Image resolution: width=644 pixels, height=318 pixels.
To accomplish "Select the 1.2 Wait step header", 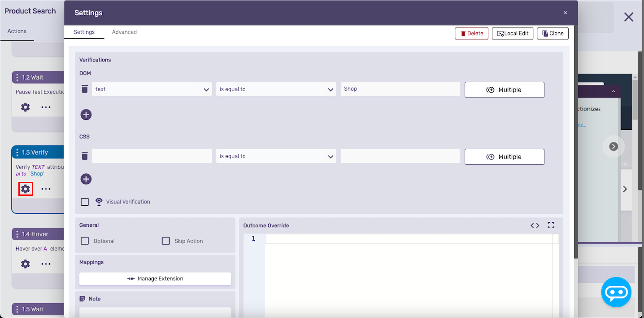I will 38,77.
